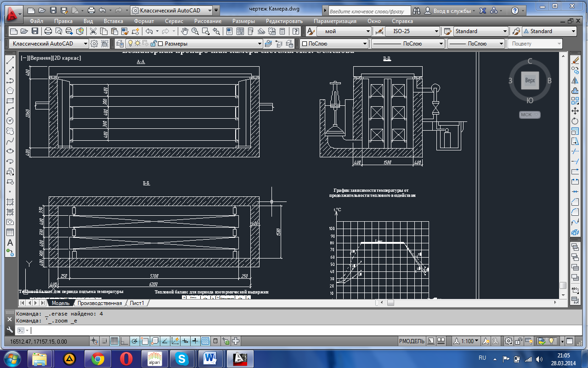Open the Standard table style dropdown

point(481,31)
